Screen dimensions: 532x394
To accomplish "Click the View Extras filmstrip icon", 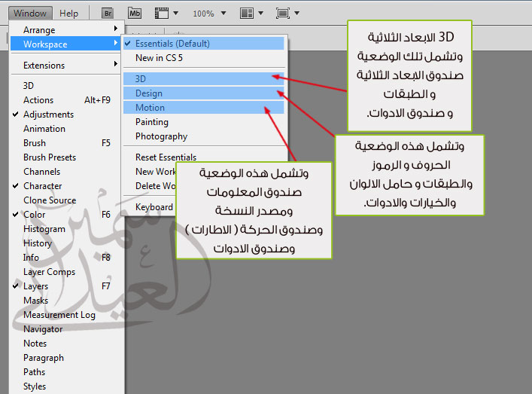I will click(162, 14).
